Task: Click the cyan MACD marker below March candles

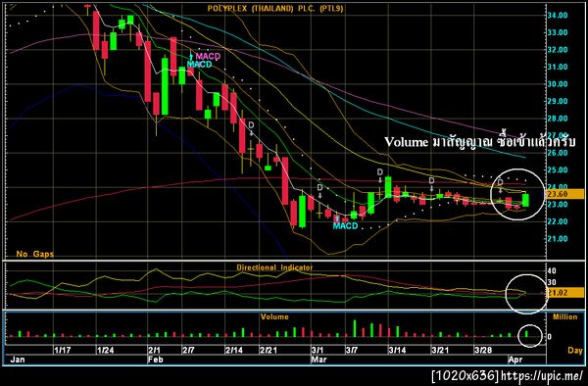Action: pos(345,226)
